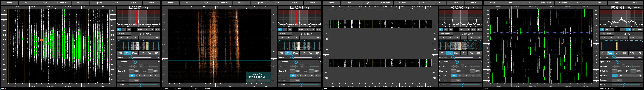Close the Carrier View popup
The height and width of the screenshot is (90, 644).
[x=258, y=80]
